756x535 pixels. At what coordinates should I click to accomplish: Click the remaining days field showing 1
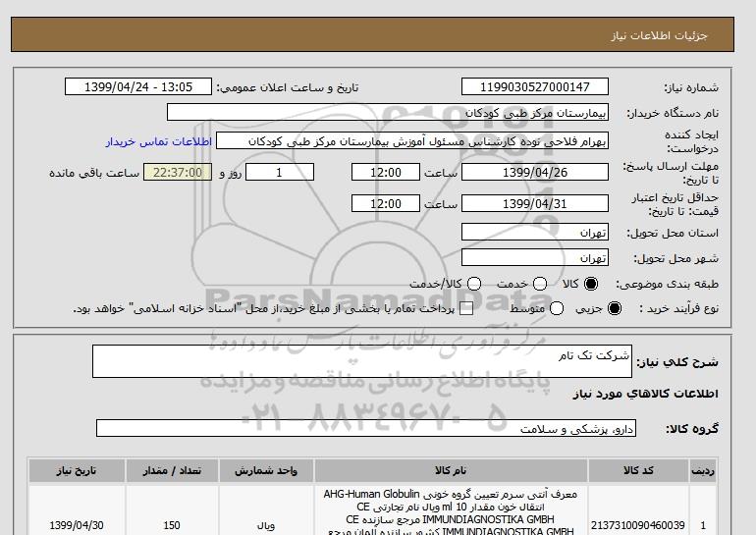pos(280,172)
